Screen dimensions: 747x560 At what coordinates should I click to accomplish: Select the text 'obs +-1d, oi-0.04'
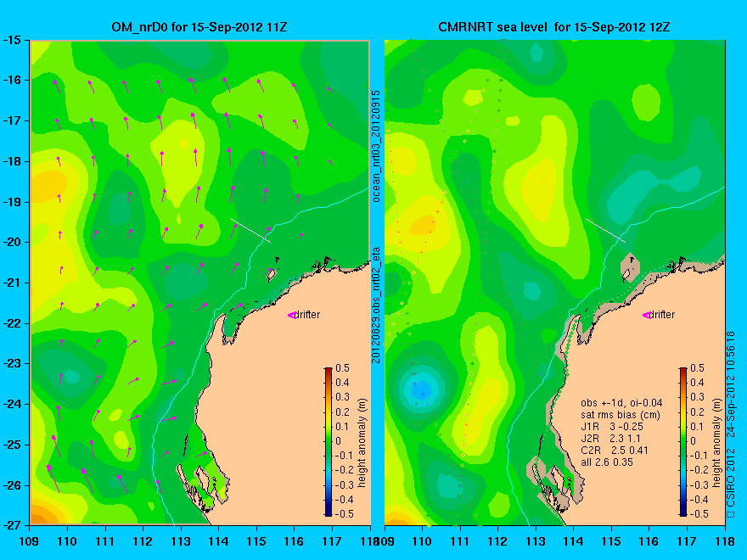click(x=621, y=403)
